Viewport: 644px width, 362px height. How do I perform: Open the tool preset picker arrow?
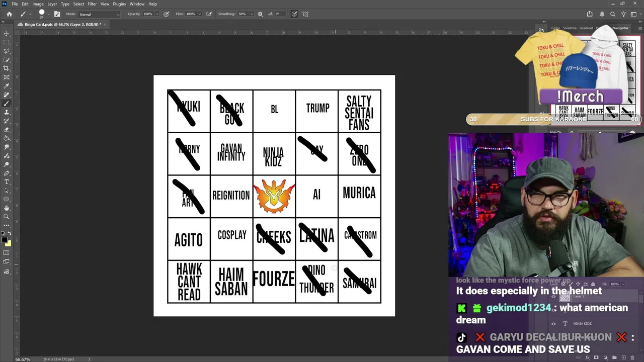click(30, 14)
